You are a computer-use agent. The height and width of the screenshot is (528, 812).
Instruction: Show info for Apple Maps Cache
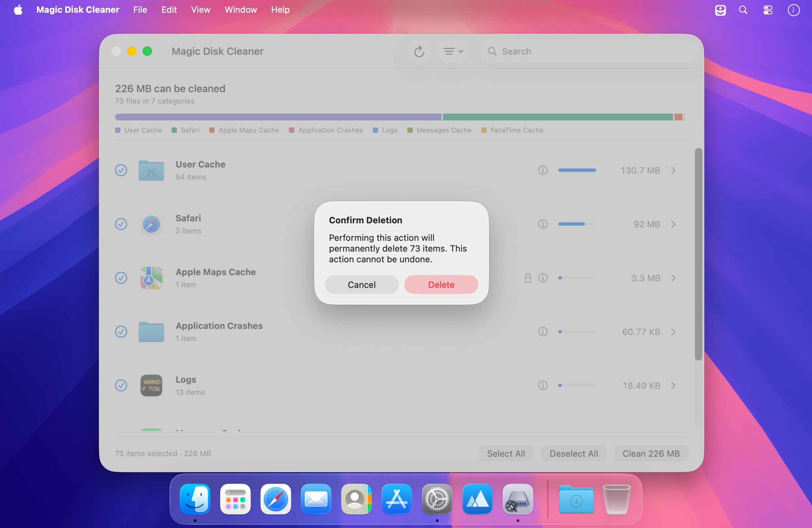pos(543,278)
